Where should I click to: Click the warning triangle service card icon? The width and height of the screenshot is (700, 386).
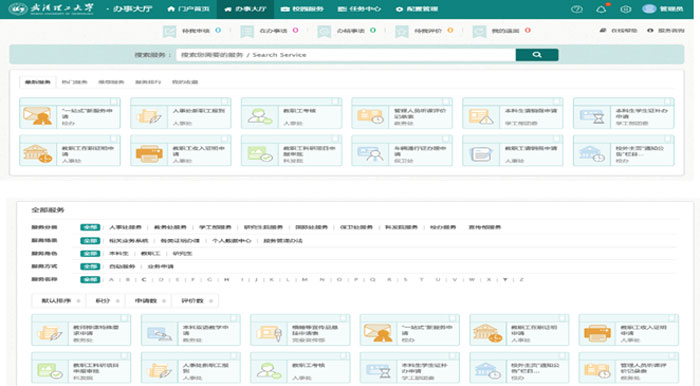(x=481, y=117)
